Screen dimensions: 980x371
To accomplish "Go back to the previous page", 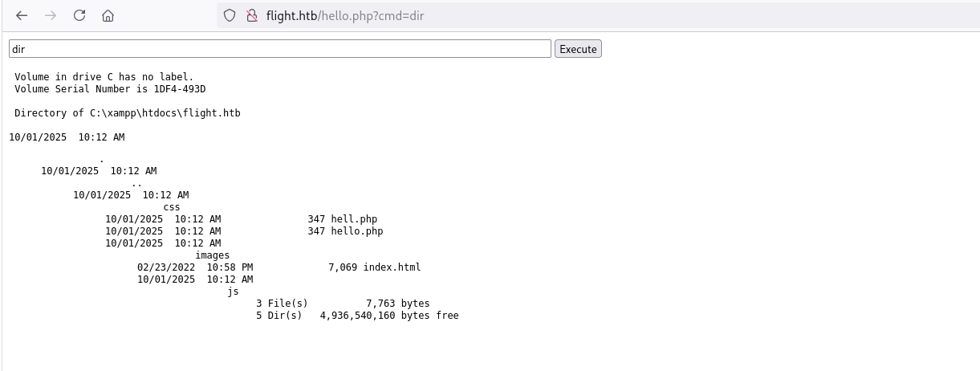I will point(22,15).
